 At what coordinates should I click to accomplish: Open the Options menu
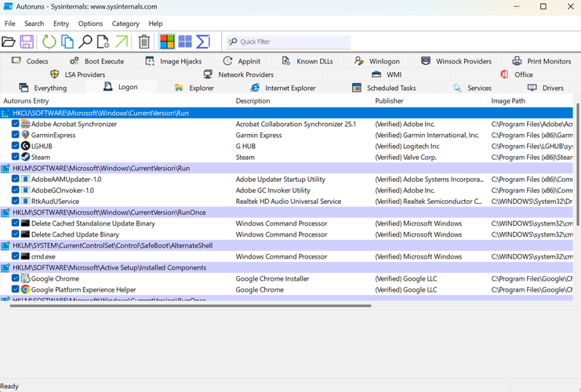point(90,24)
